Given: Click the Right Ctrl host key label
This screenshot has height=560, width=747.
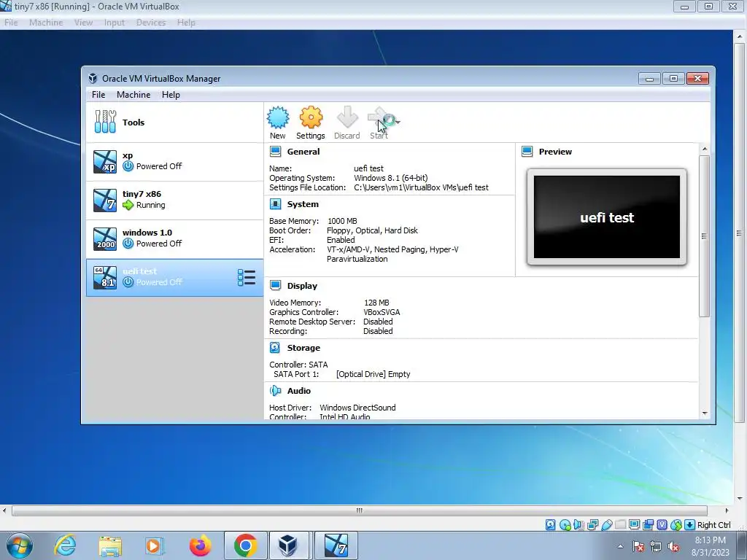Looking at the screenshot, I should click(x=713, y=525).
